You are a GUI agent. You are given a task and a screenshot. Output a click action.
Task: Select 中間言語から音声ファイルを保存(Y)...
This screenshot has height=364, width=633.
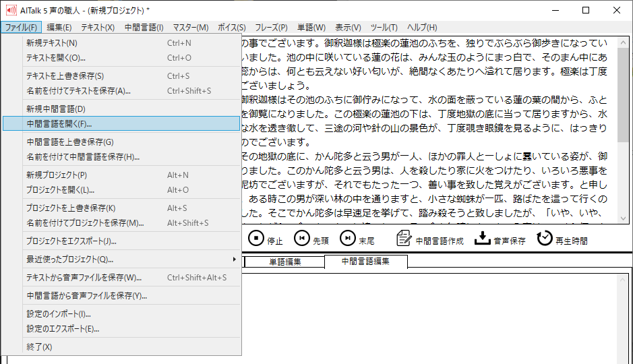[x=121, y=296]
